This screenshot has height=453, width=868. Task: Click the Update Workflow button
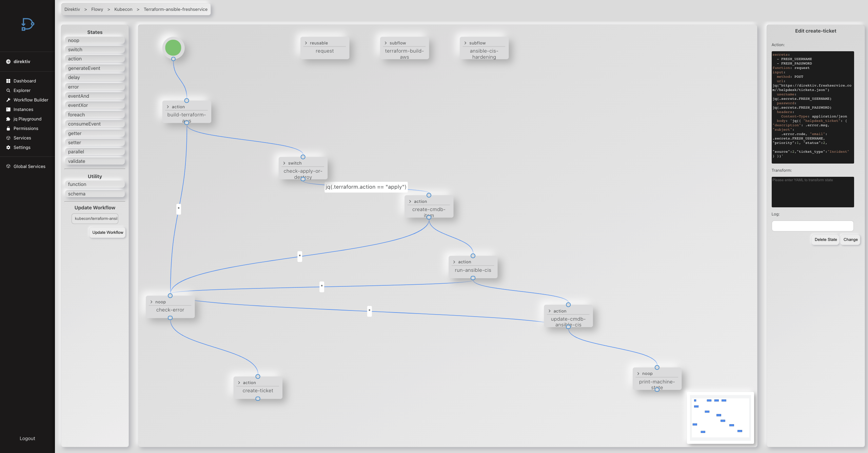pos(107,233)
